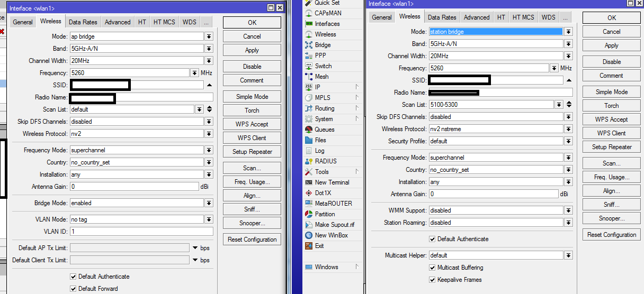The width and height of the screenshot is (644, 294).
Task: Click Frequency field in left window
Action: tap(130, 73)
